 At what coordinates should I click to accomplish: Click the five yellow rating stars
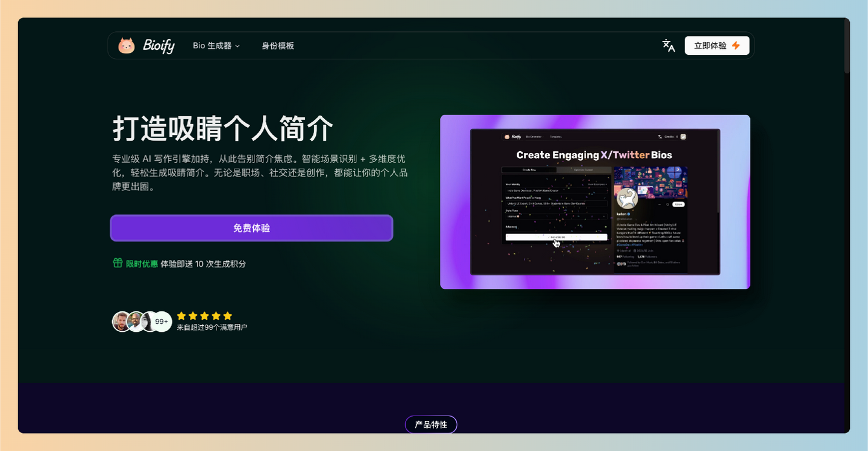204,316
